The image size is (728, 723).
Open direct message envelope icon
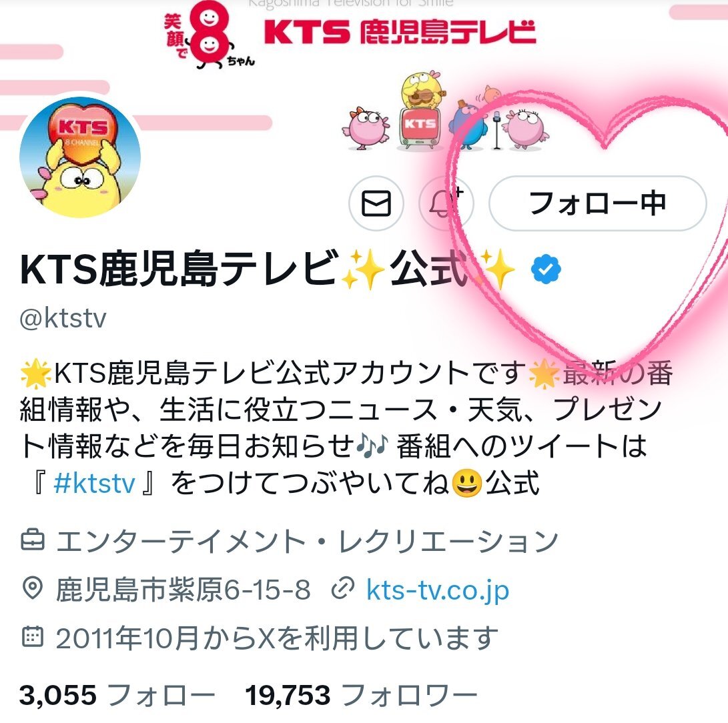376,203
